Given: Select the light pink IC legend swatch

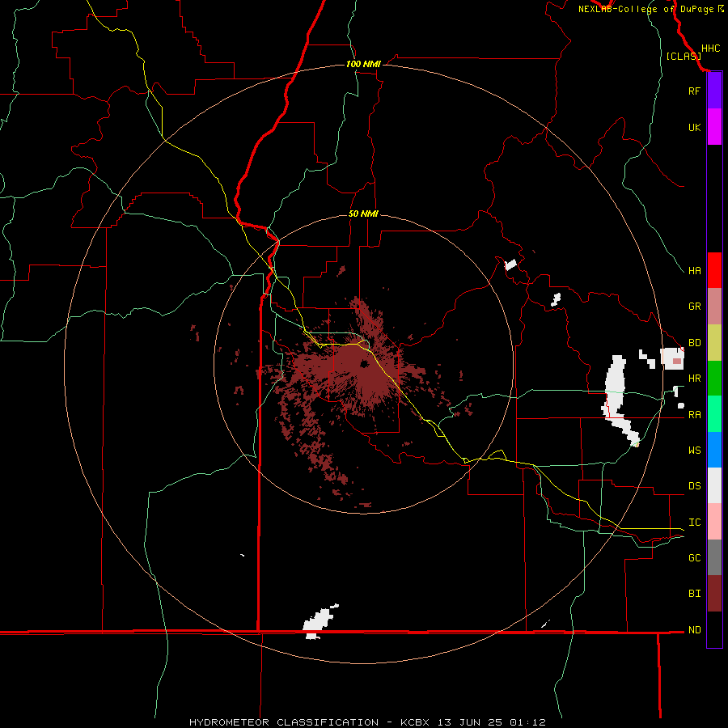Looking at the screenshot, I should [714, 522].
